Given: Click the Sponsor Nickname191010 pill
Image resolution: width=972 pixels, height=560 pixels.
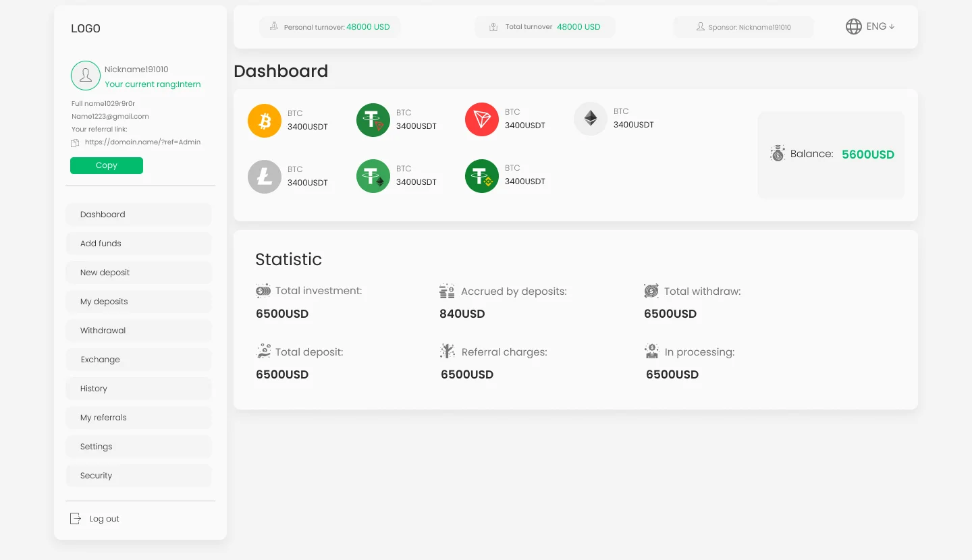Looking at the screenshot, I should (x=743, y=27).
